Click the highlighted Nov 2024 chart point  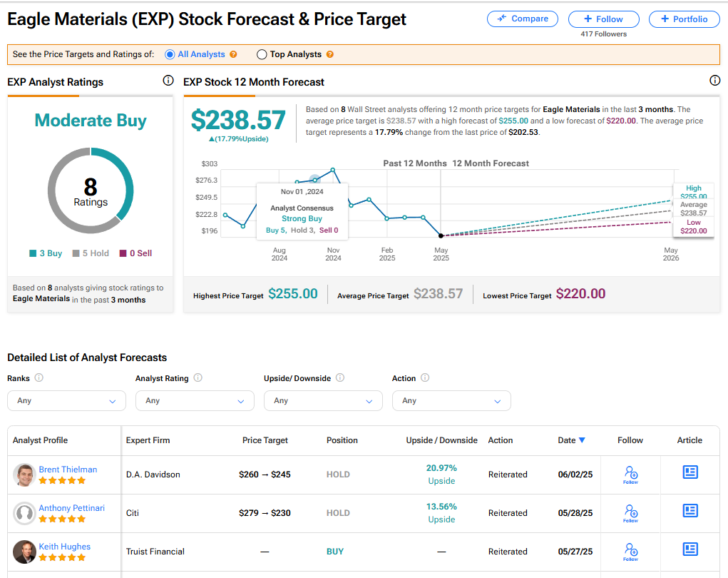[314, 179]
